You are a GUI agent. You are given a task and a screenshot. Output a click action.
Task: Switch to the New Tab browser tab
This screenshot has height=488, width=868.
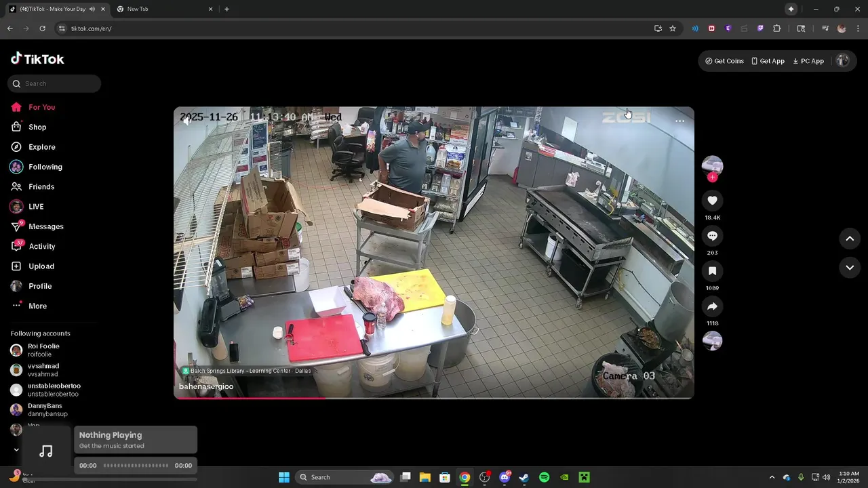tap(164, 9)
